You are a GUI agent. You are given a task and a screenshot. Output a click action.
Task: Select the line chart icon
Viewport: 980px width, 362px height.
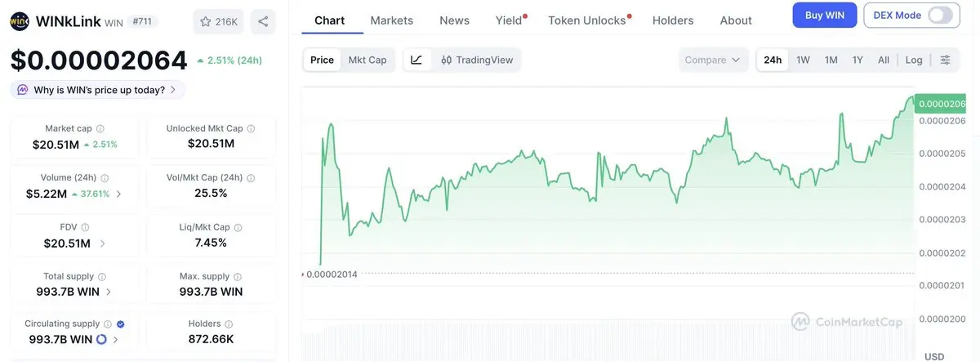click(x=416, y=60)
